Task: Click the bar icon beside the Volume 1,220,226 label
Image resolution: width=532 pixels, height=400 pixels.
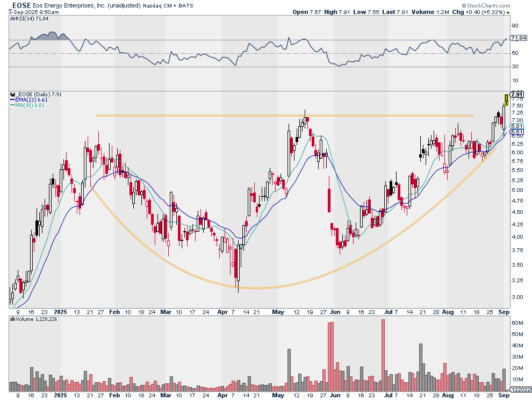Action: 12,319
